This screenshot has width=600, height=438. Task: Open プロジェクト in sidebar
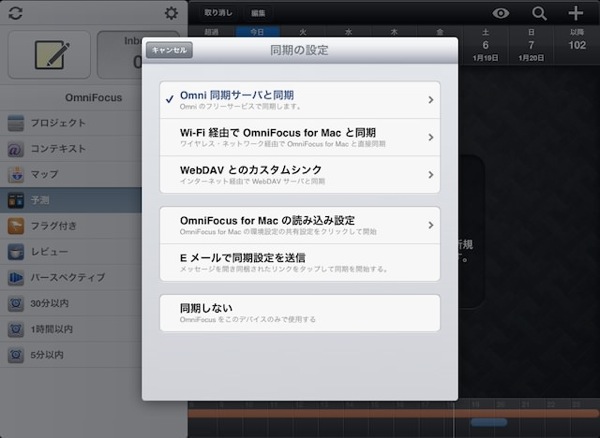tap(71, 123)
